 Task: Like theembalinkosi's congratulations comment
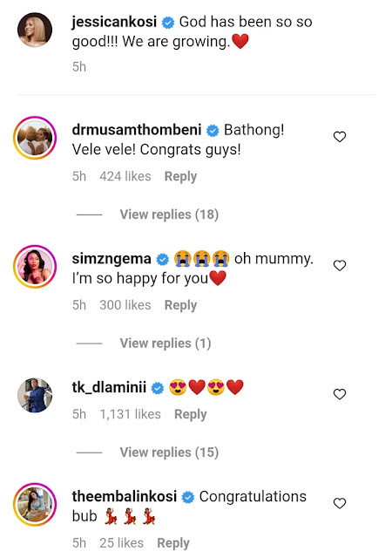[x=340, y=503]
